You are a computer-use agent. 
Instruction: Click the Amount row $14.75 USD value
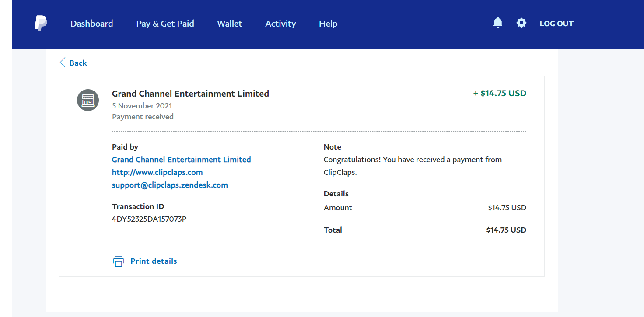(507, 208)
